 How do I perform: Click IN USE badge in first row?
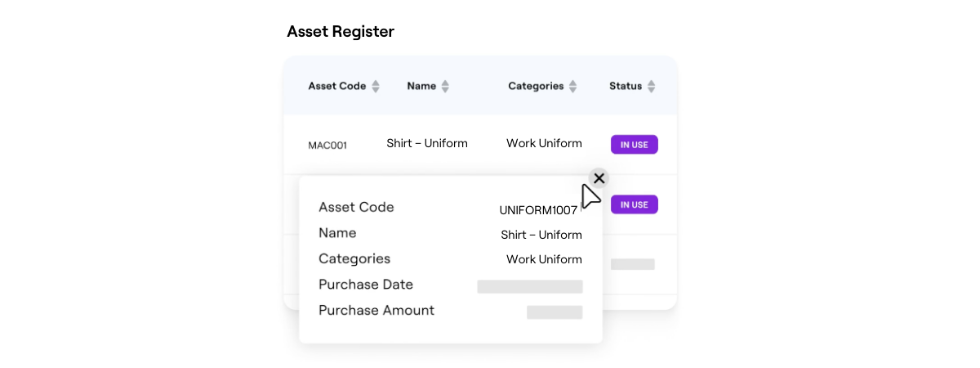pos(635,145)
